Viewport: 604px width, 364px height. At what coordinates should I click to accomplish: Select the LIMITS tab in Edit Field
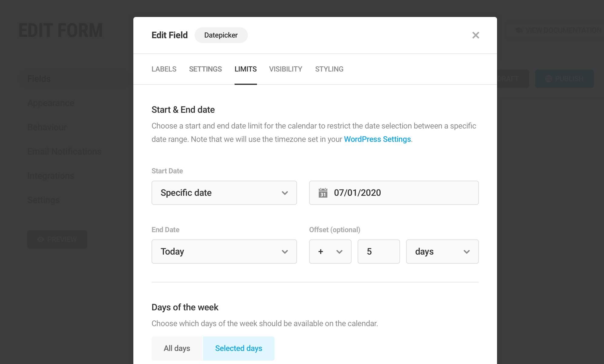click(x=245, y=69)
